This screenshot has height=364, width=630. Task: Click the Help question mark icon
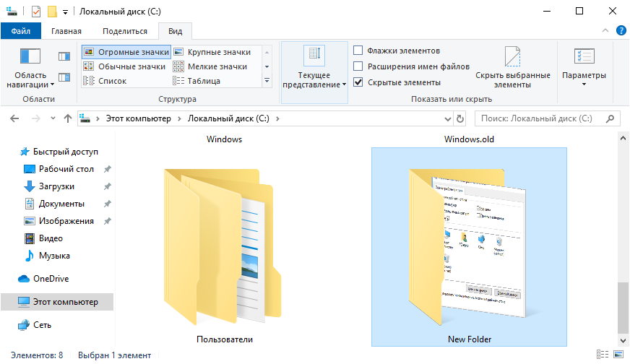[x=620, y=30]
